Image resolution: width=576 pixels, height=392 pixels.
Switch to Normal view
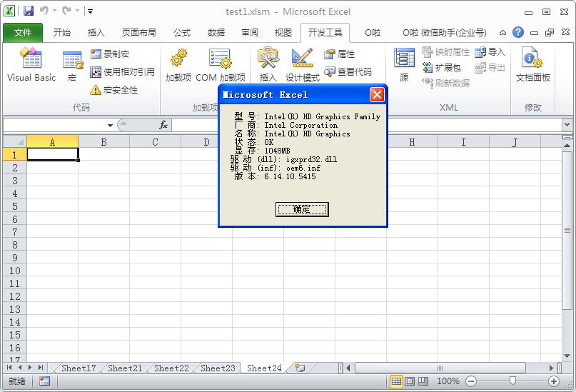396,381
